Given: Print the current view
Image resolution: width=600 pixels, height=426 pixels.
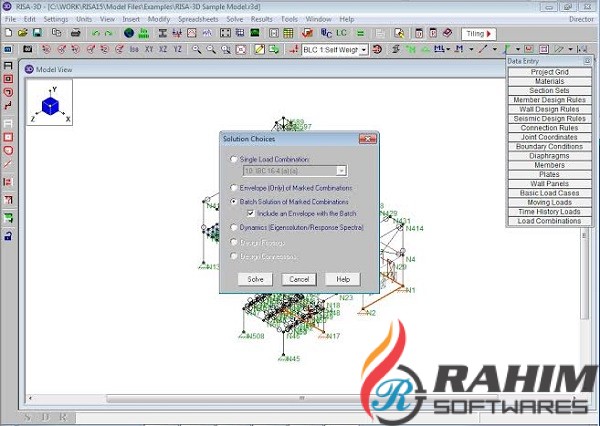Looking at the screenshot, I should (75, 33).
